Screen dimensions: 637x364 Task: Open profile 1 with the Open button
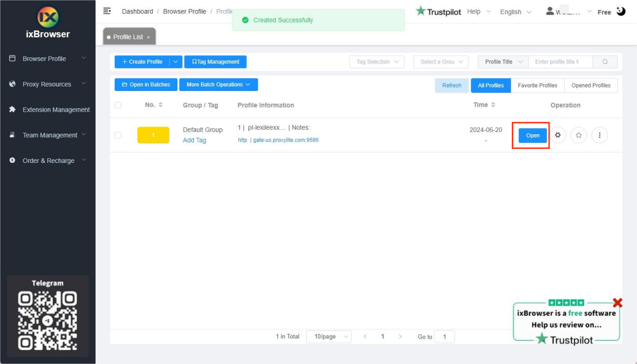click(x=532, y=135)
